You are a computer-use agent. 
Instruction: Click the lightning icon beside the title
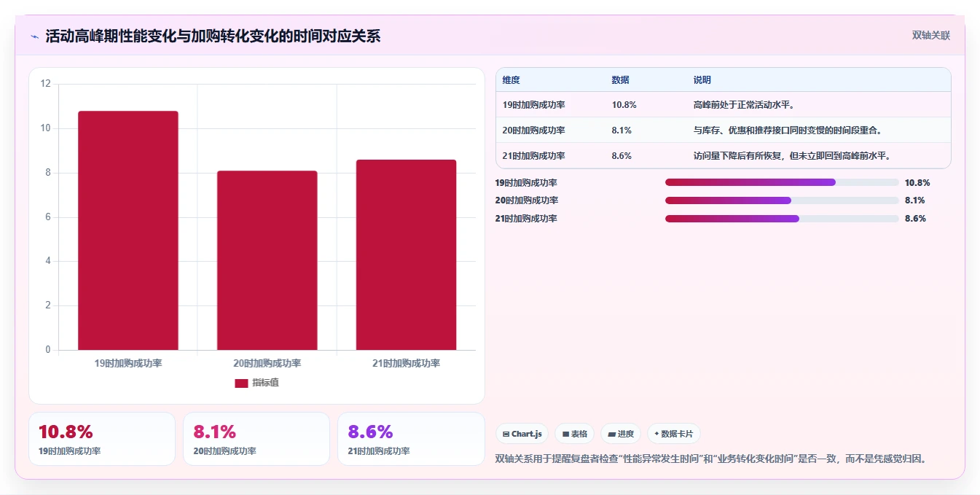(35, 36)
